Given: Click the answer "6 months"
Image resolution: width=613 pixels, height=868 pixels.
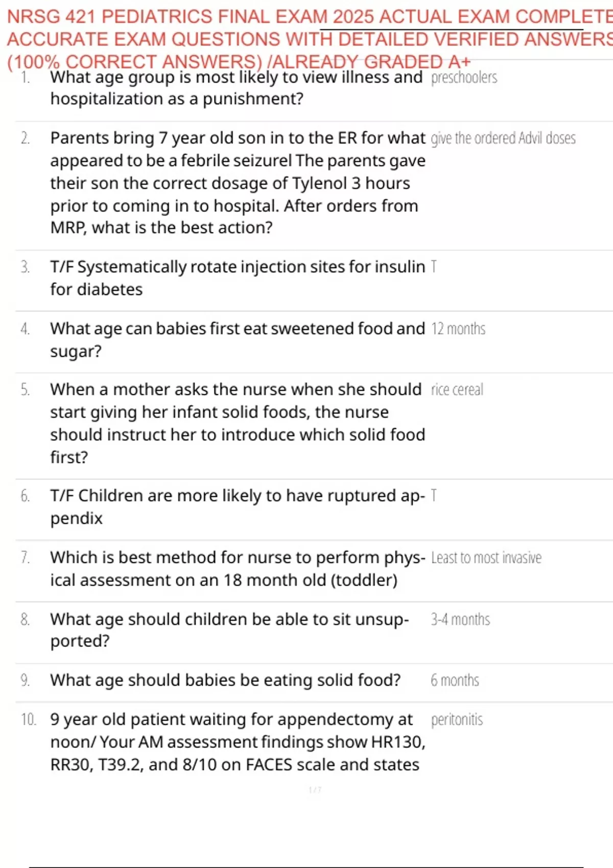Looking at the screenshot, I should tap(455, 681).
